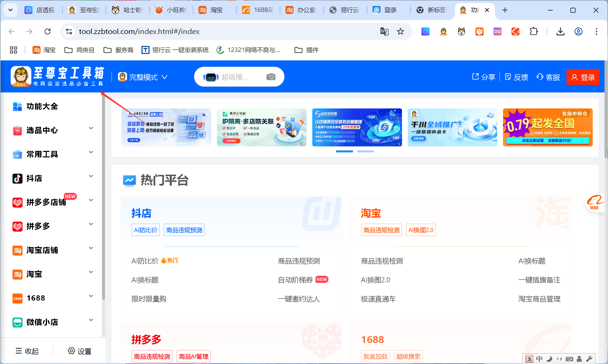Screen dimensions: 608x364
Task: Open the floating 1688 side widget
Action: 595,203
